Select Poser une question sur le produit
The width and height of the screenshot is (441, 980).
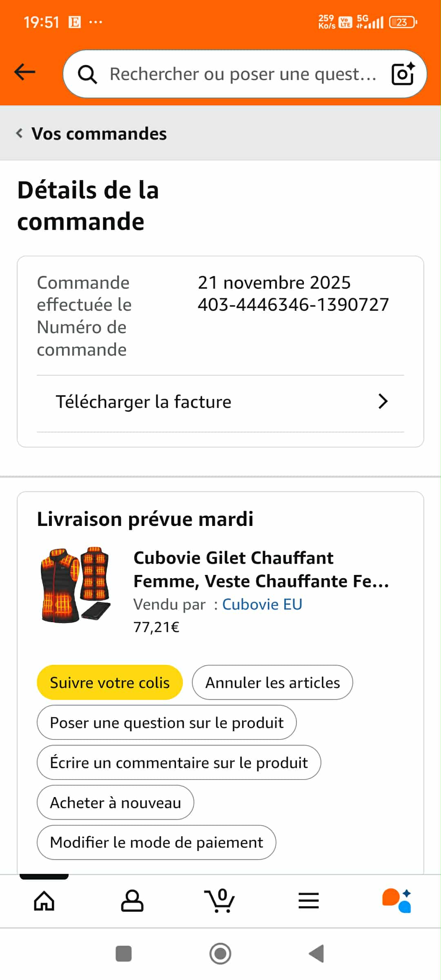(167, 722)
